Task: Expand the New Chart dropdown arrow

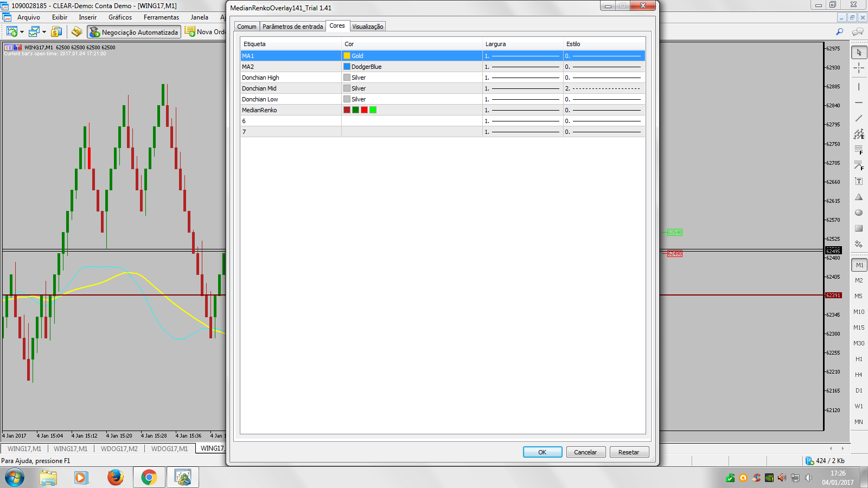Action: click(x=22, y=32)
